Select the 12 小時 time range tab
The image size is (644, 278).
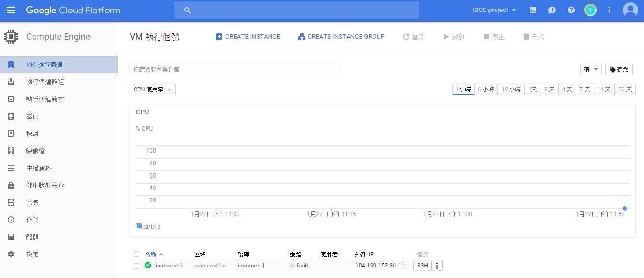tap(511, 89)
